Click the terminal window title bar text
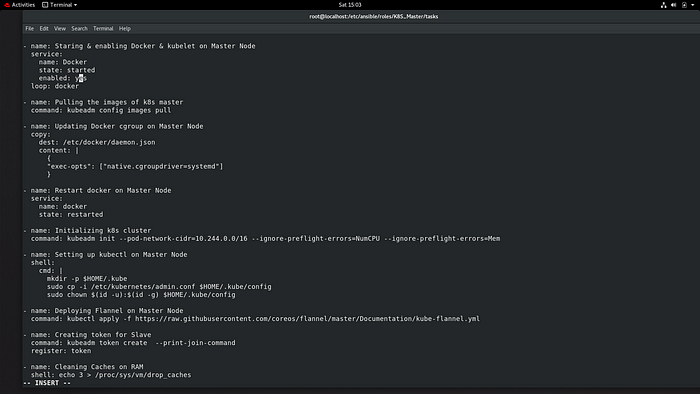Screen dimensions: 700x394 (374, 17)
